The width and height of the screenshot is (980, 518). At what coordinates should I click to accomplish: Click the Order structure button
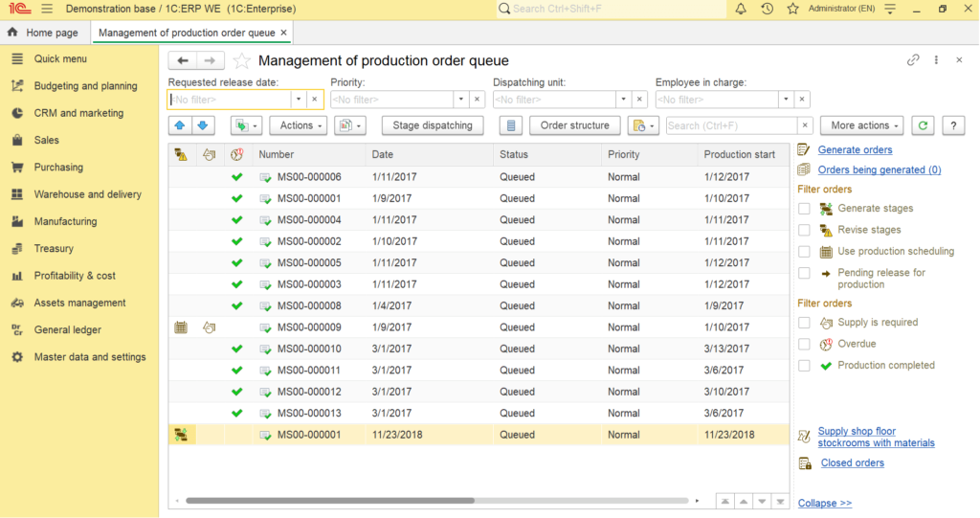[575, 125]
